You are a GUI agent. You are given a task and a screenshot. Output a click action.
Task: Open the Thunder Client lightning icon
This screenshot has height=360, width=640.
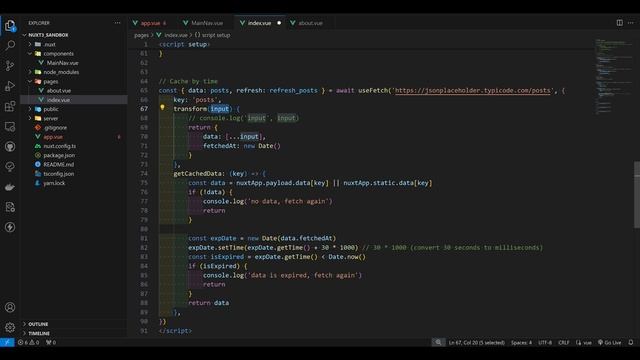coord(10,227)
